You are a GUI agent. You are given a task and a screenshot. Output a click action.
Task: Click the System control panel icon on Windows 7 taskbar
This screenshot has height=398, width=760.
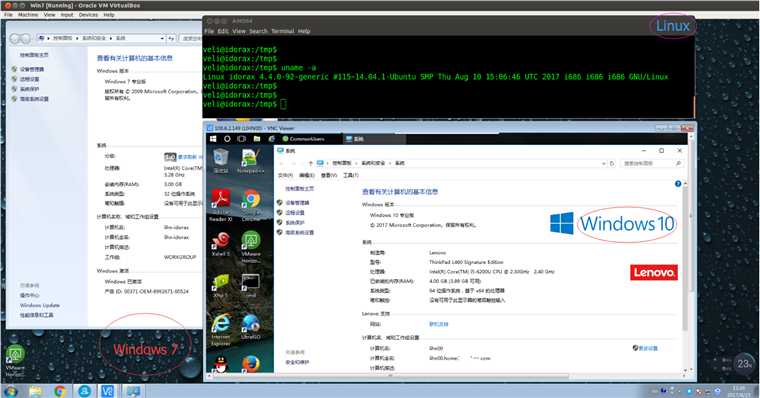coord(132,391)
